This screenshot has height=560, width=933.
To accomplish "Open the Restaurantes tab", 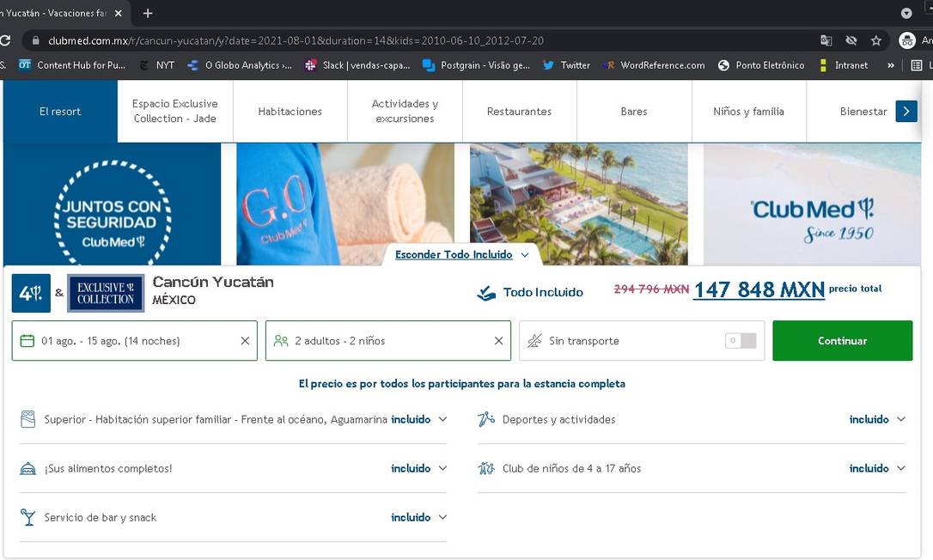I will pos(519,112).
